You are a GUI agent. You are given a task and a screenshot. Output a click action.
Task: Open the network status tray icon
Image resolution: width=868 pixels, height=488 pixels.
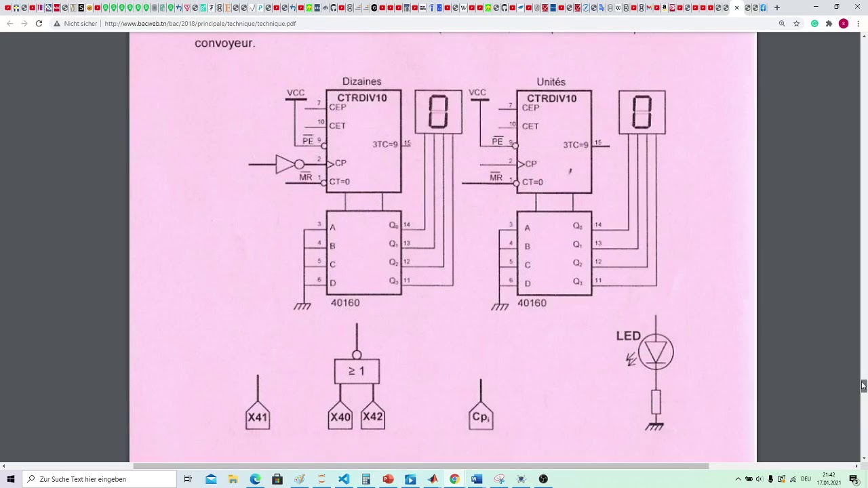click(x=793, y=479)
